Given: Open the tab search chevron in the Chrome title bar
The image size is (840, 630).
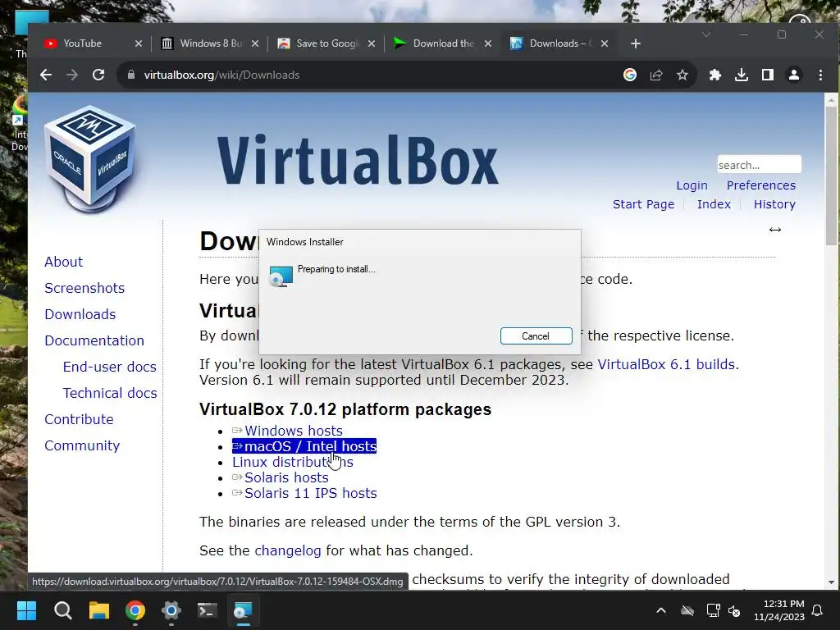Looking at the screenshot, I should point(706,34).
